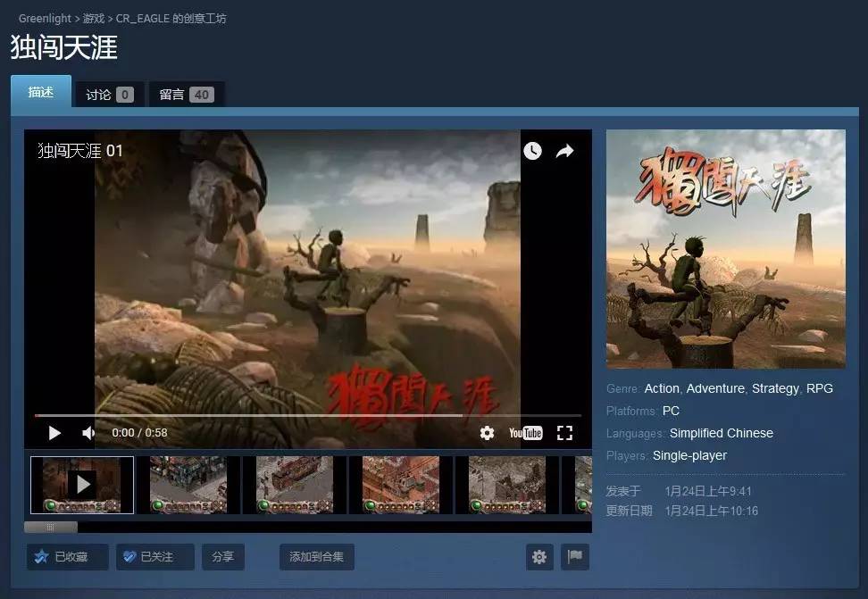
Task: Switch to the 描述 tab
Action: (x=41, y=91)
